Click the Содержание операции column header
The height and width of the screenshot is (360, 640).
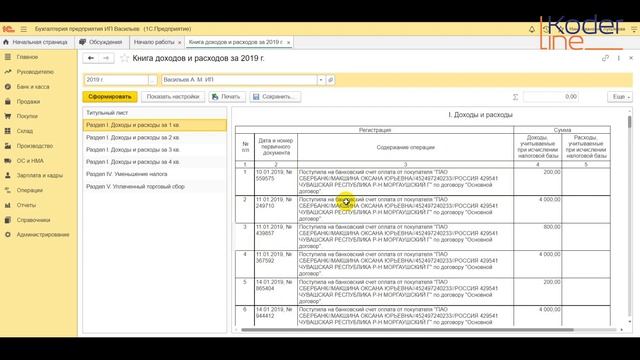tap(405, 147)
